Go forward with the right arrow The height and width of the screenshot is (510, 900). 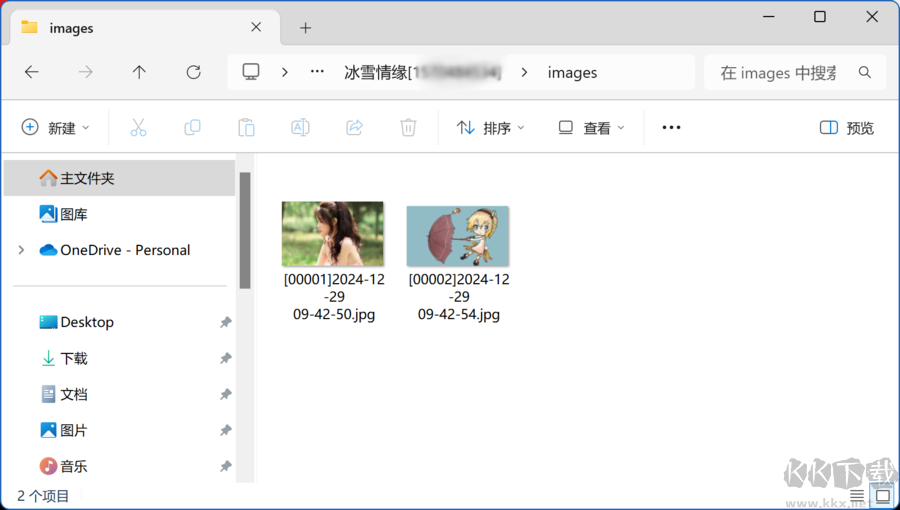[86, 72]
